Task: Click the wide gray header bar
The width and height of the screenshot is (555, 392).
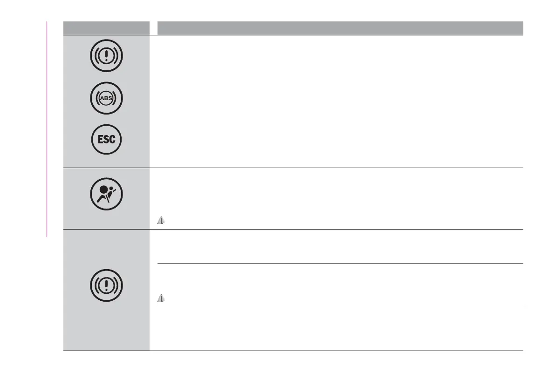Action: pyautogui.click(x=340, y=28)
